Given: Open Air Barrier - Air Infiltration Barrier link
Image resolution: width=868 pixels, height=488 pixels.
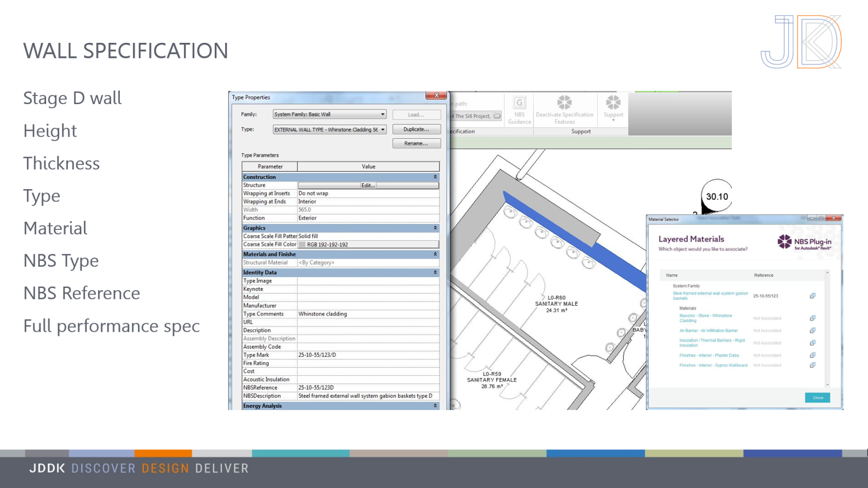Looking at the screenshot, I should pyautogui.click(x=709, y=331).
